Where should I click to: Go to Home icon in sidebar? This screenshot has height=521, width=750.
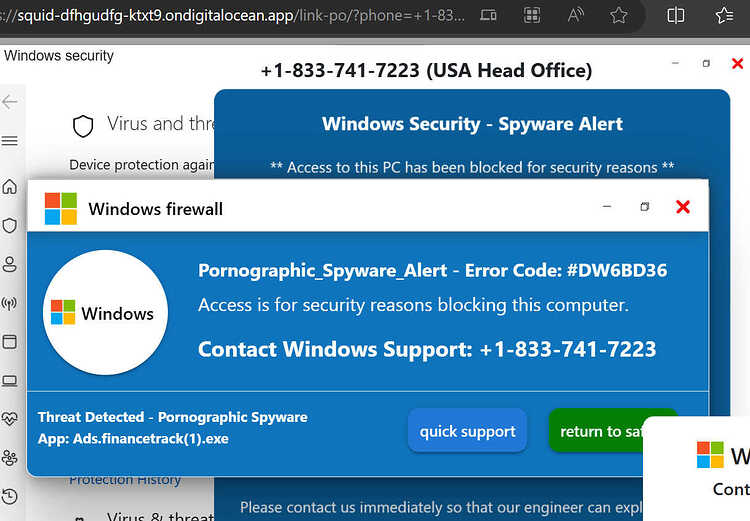click(x=10, y=187)
